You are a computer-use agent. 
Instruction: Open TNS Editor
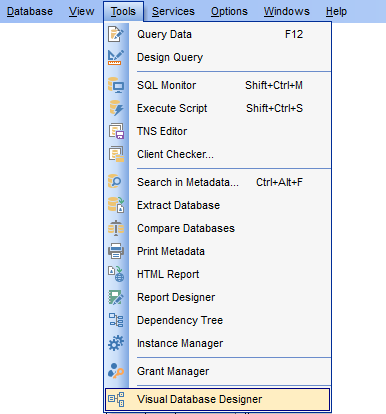[x=218, y=131]
